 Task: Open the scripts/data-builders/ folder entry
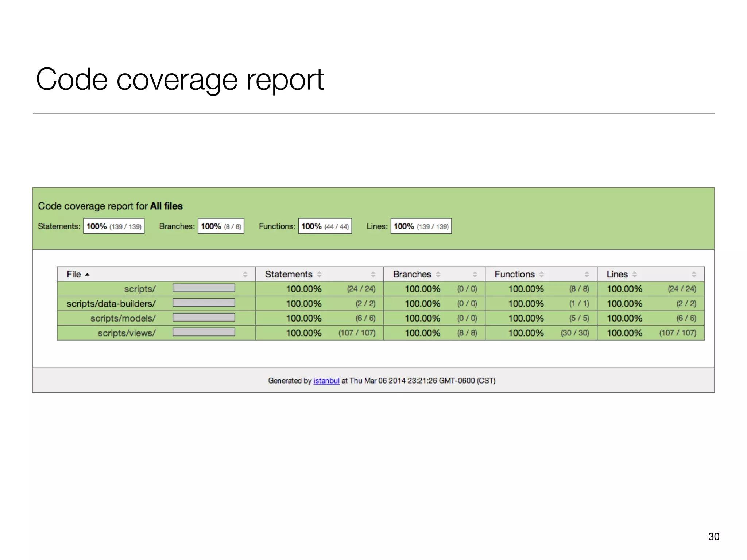[x=111, y=304]
